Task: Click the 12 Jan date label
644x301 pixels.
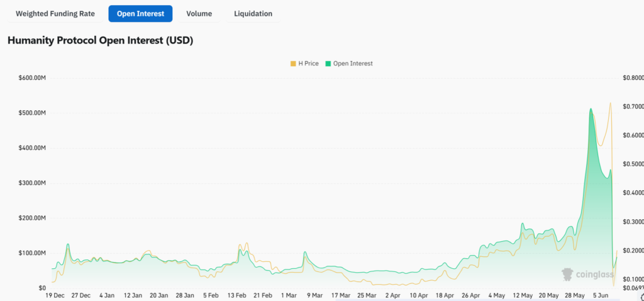Action: 133,295
